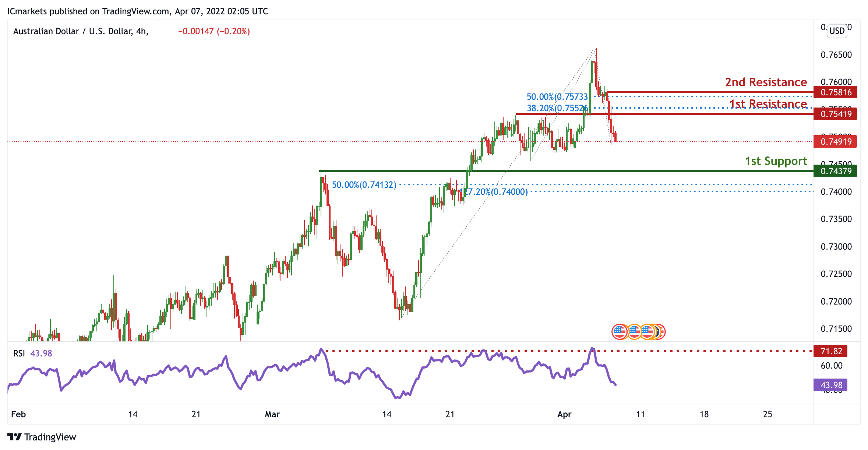This screenshot has height=450, width=868.
Task: Click the "2nd Resistance" text annotation
Action: coord(766,82)
